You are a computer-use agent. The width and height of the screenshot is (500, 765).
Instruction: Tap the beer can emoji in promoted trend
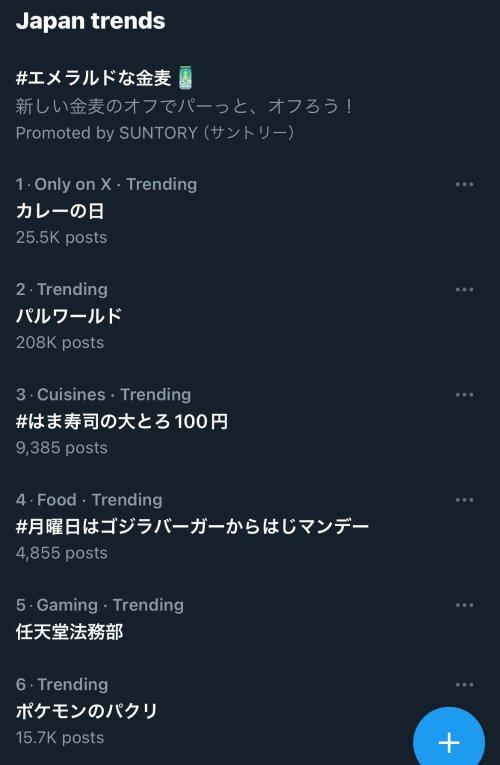pos(185,78)
